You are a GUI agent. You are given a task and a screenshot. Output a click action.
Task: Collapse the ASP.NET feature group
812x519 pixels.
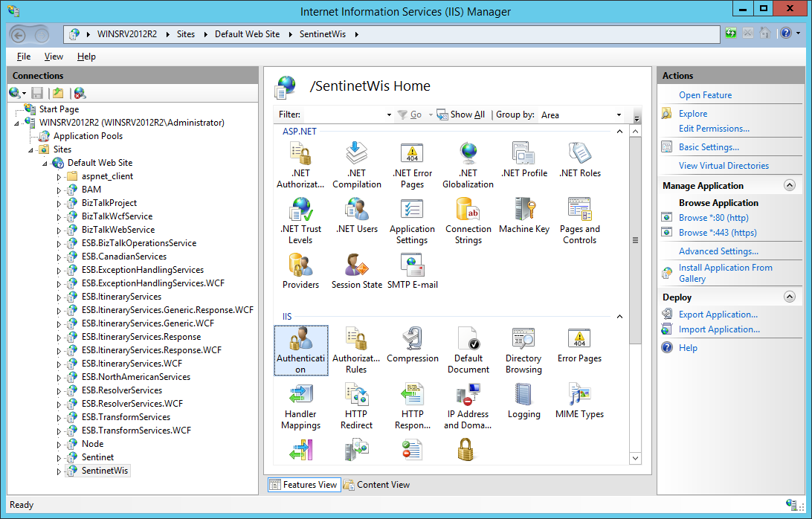(619, 132)
